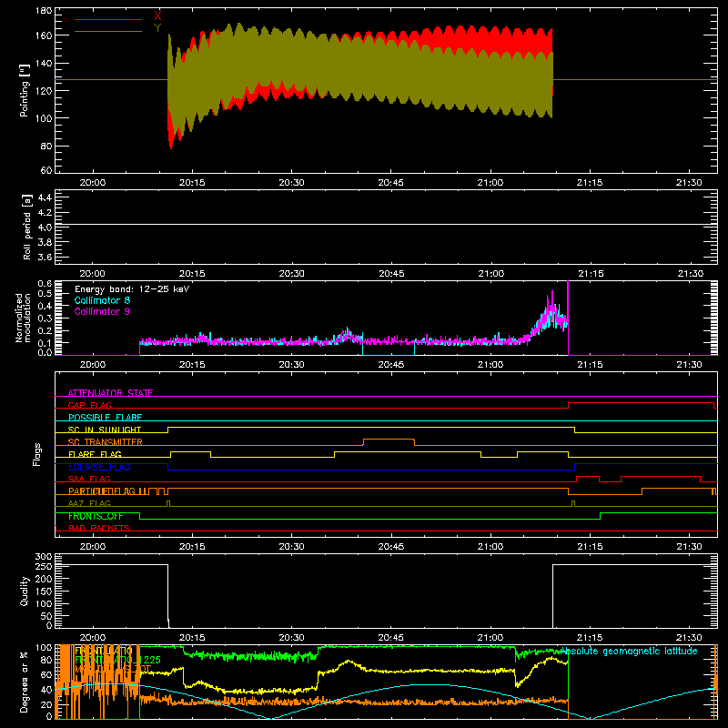
Task: Click the ATTENUATOR_STATE flag label
Action: point(110,393)
